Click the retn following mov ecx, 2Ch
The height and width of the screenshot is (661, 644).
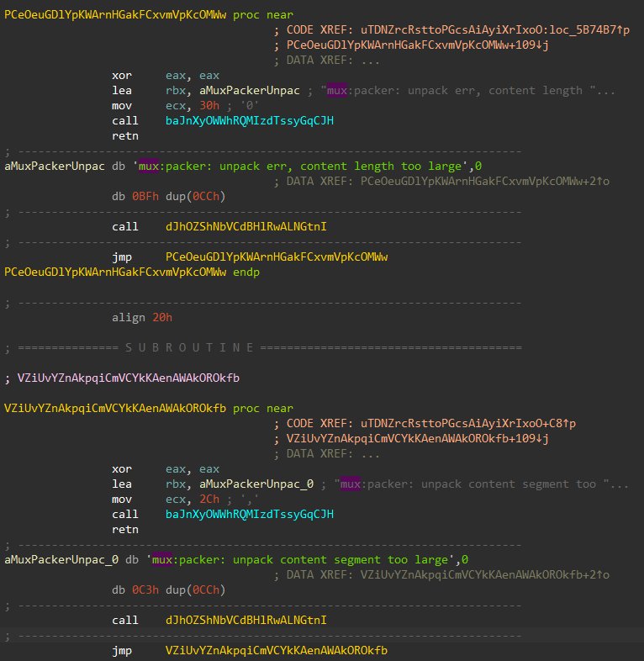pos(125,530)
